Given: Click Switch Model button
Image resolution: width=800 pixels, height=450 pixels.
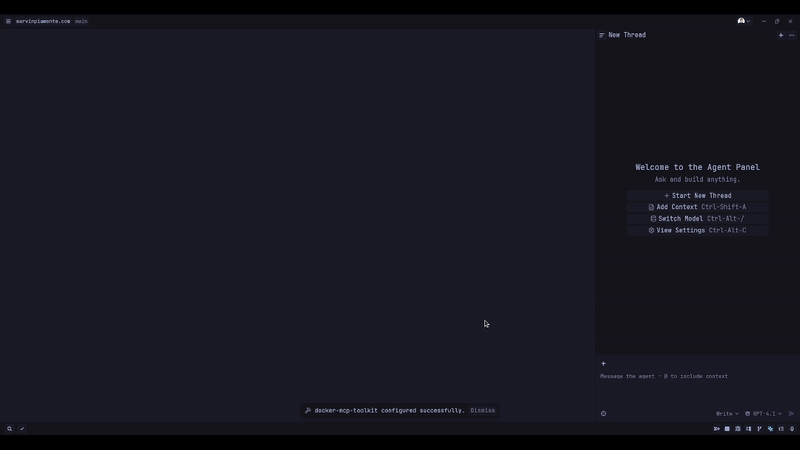Looking at the screenshot, I should click(x=697, y=219).
